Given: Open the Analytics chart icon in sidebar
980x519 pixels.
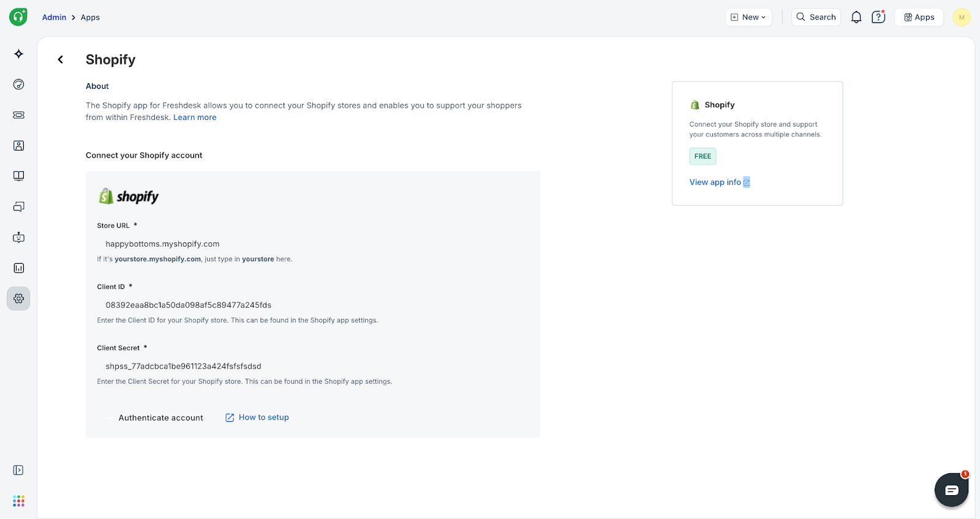Looking at the screenshot, I should (x=19, y=268).
